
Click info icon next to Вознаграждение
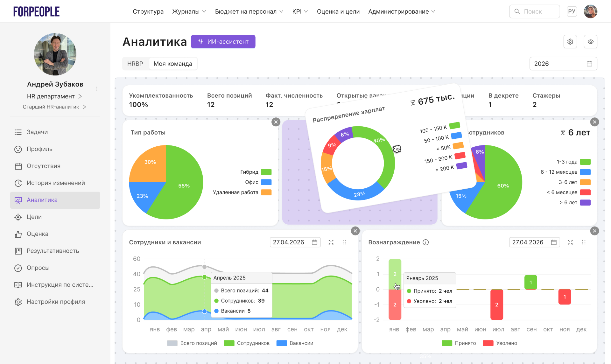click(426, 242)
